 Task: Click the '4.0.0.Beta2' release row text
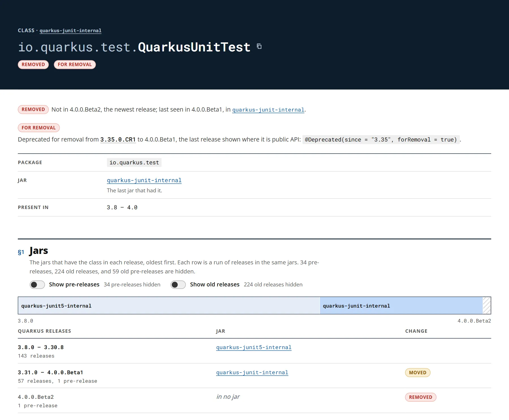click(x=36, y=397)
